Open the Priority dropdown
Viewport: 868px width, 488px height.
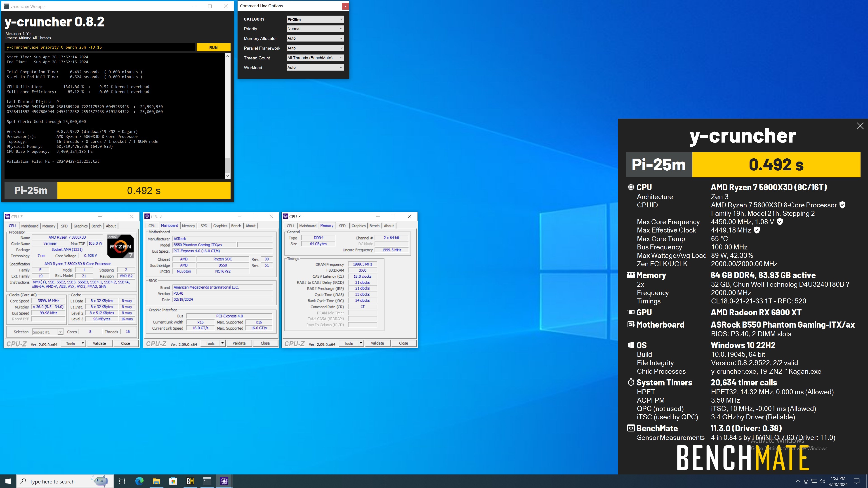315,29
